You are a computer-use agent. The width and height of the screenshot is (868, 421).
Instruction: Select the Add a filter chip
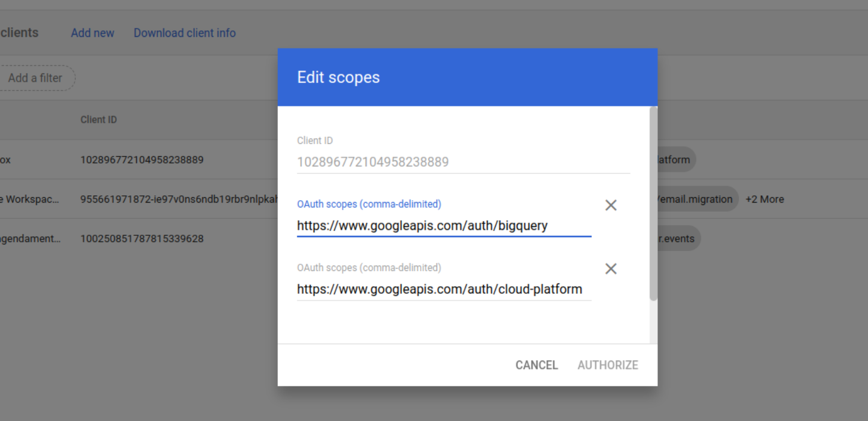(36, 78)
